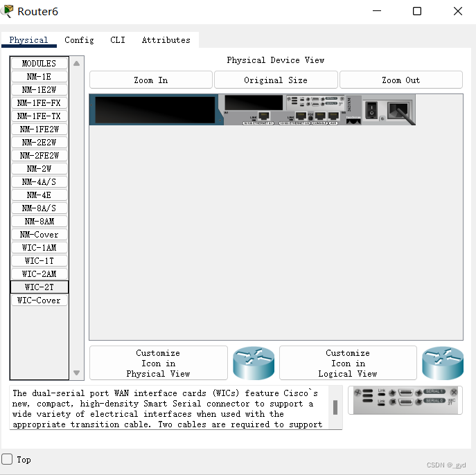Close the Router6 window

pyautogui.click(x=458, y=11)
